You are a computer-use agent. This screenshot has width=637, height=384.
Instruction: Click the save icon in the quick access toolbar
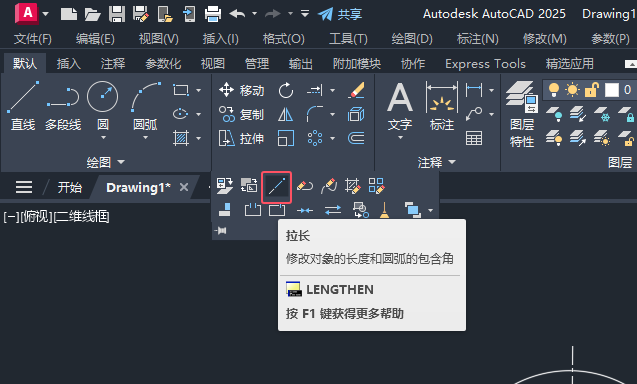coord(117,14)
